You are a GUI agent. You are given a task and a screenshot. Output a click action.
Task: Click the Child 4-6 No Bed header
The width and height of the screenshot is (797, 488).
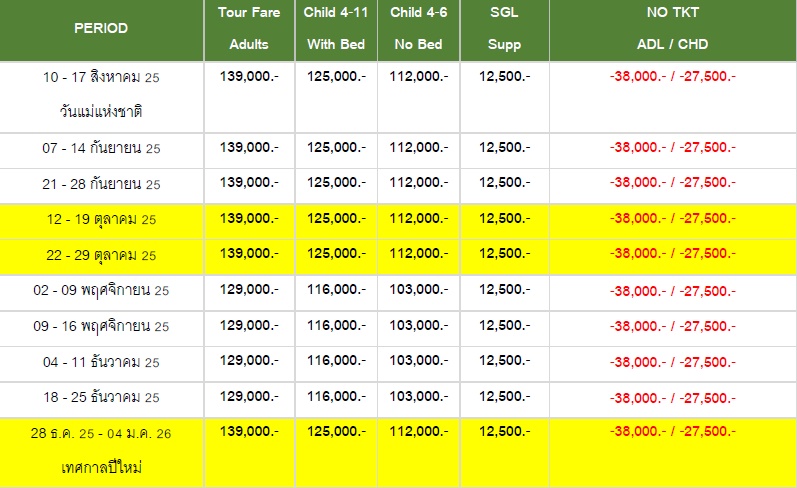pyautogui.click(x=418, y=28)
